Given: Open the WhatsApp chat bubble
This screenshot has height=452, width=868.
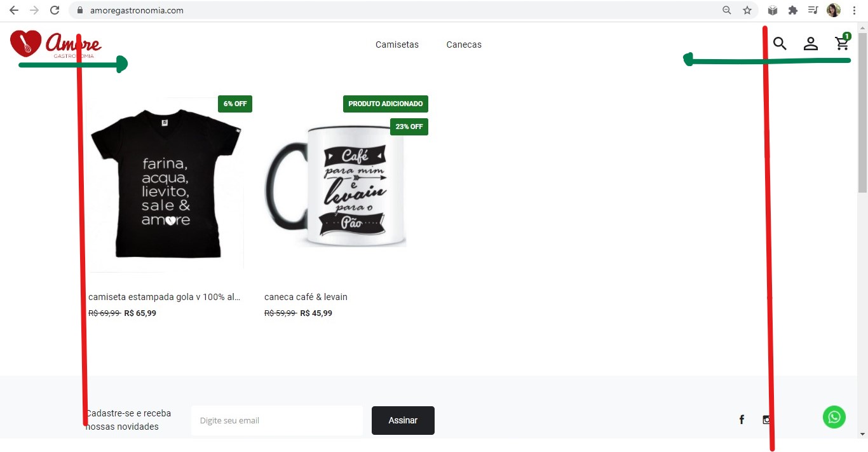Looking at the screenshot, I should click(x=834, y=417).
